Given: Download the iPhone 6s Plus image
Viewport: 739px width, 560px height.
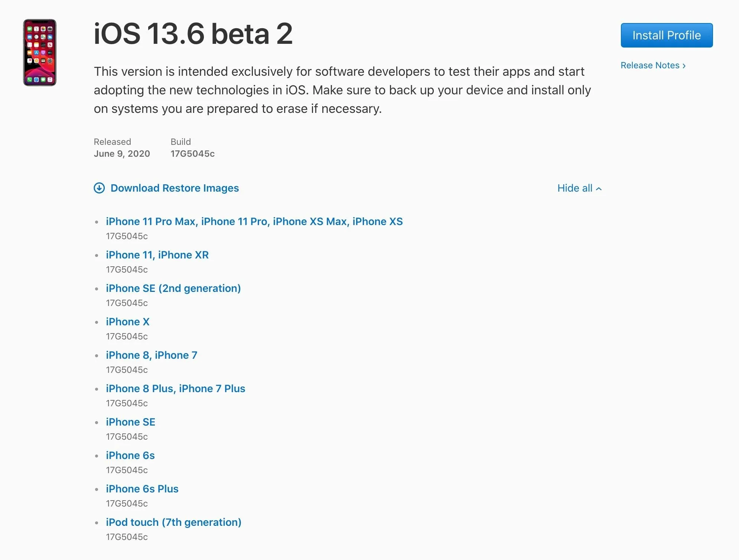Looking at the screenshot, I should [142, 489].
